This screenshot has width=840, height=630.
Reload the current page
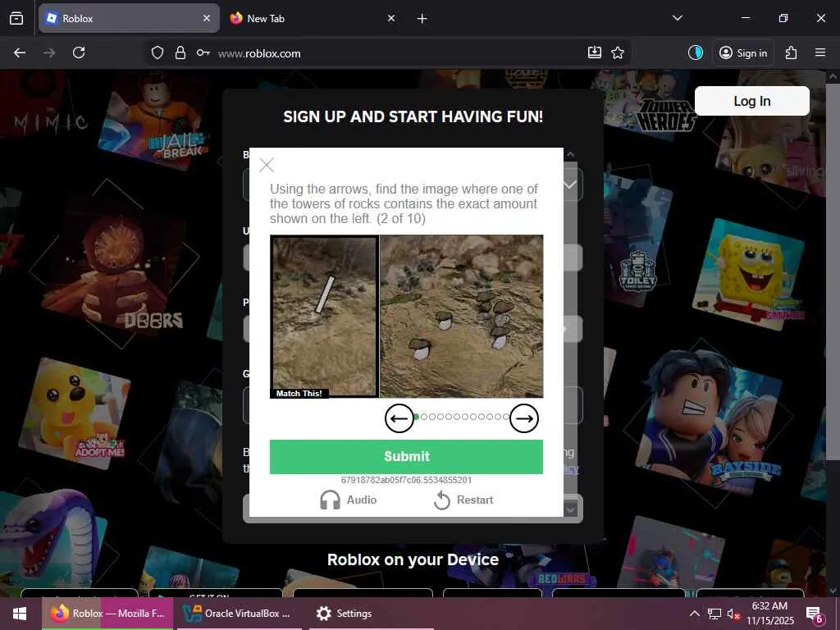[79, 52]
